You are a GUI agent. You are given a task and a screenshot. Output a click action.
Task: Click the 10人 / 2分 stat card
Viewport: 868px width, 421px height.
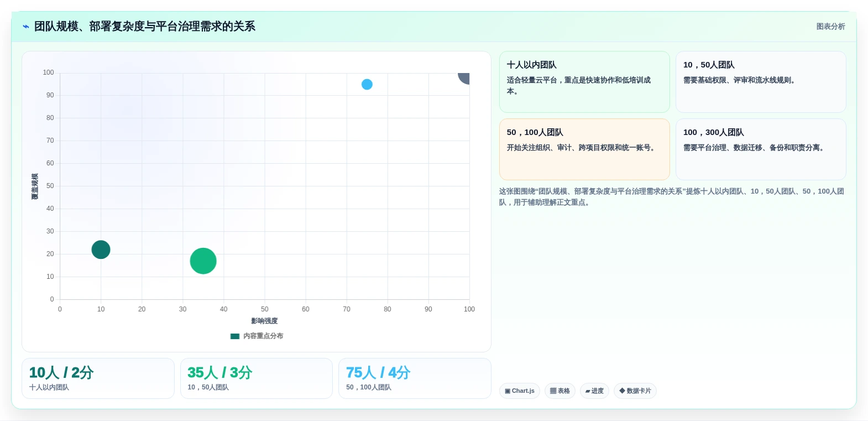click(98, 378)
